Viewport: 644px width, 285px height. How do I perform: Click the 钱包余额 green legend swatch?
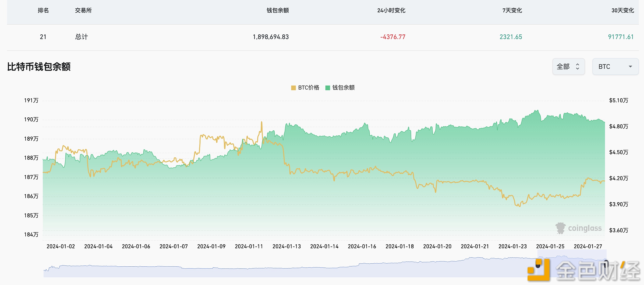tap(328, 88)
